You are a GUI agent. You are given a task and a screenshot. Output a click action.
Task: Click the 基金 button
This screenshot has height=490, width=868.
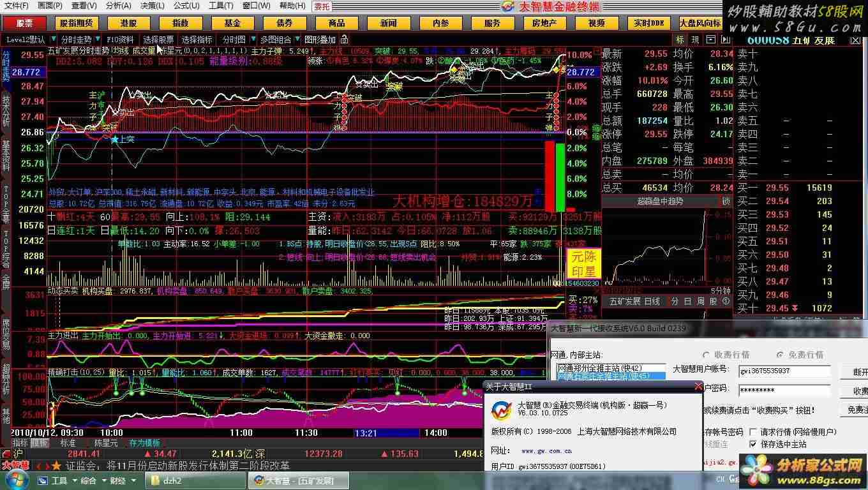click(x=232, y=23)
